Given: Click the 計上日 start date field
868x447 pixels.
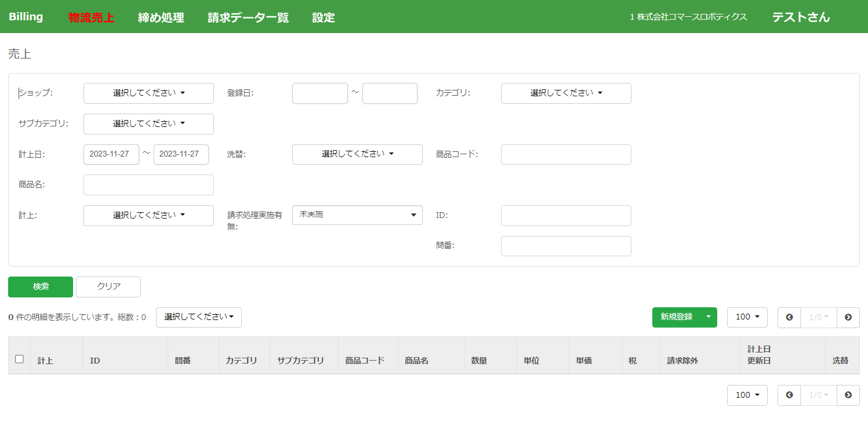Looking at the screenshot, I should (x=111, y=154).
